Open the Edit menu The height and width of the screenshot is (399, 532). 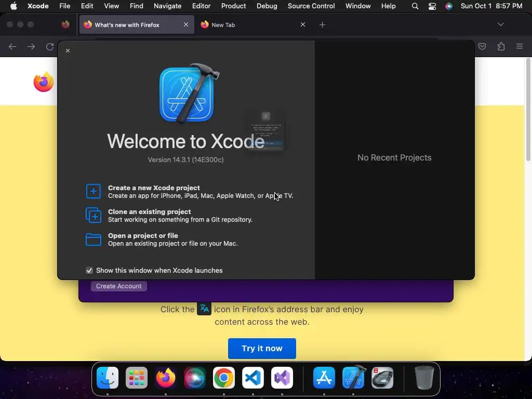click(87, 6)
